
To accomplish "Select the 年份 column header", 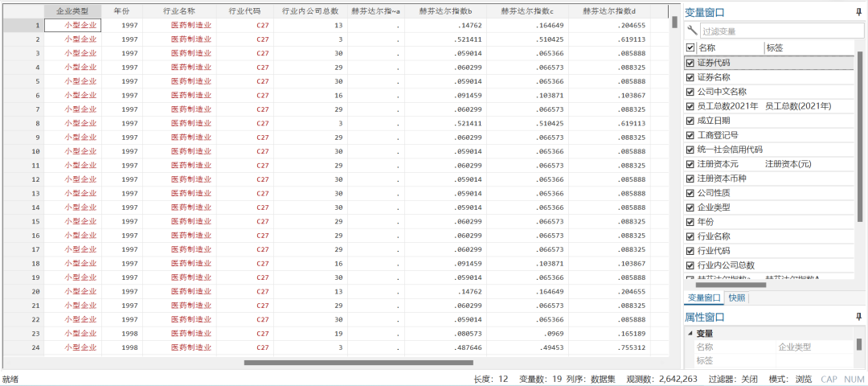I will tap(122, 11).
